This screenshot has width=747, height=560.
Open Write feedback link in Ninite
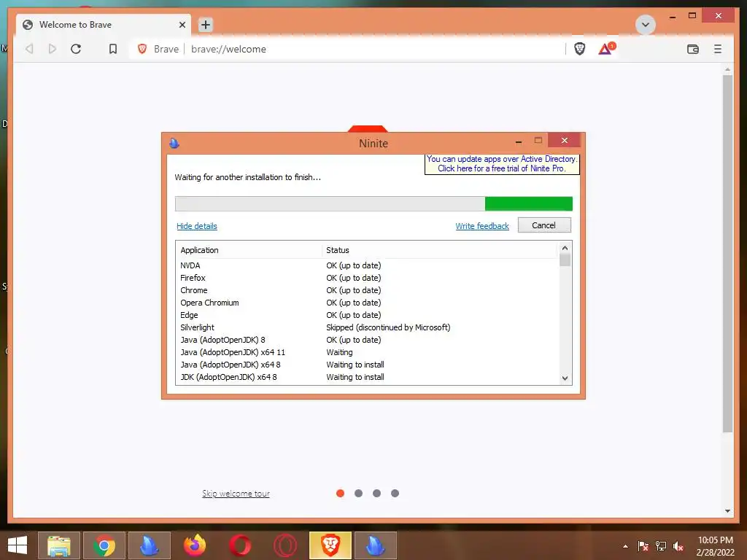pyautogui.click(x=482, y=226)
